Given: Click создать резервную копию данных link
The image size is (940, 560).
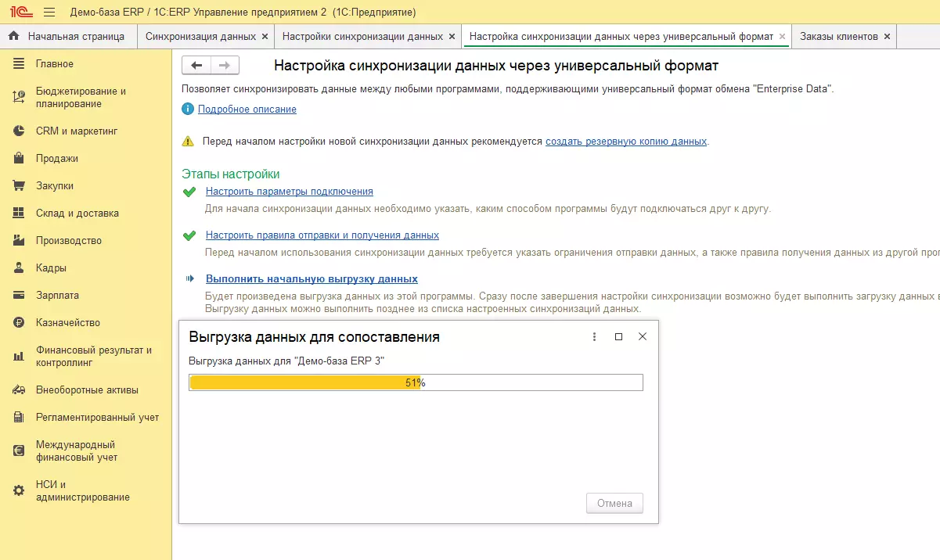Looking at the screenshot, I should click(x=625, y=142).
